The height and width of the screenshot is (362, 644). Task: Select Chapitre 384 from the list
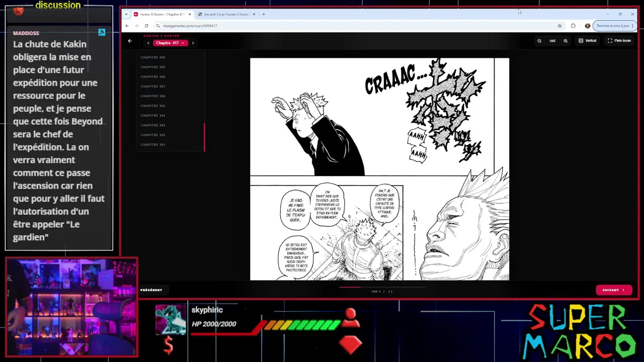click(153, 116)
